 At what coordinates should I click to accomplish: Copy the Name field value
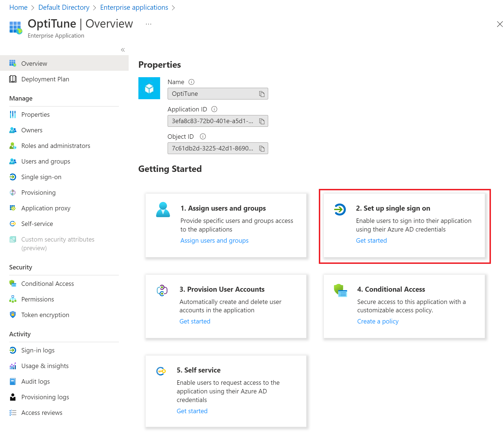pos(262,94)
